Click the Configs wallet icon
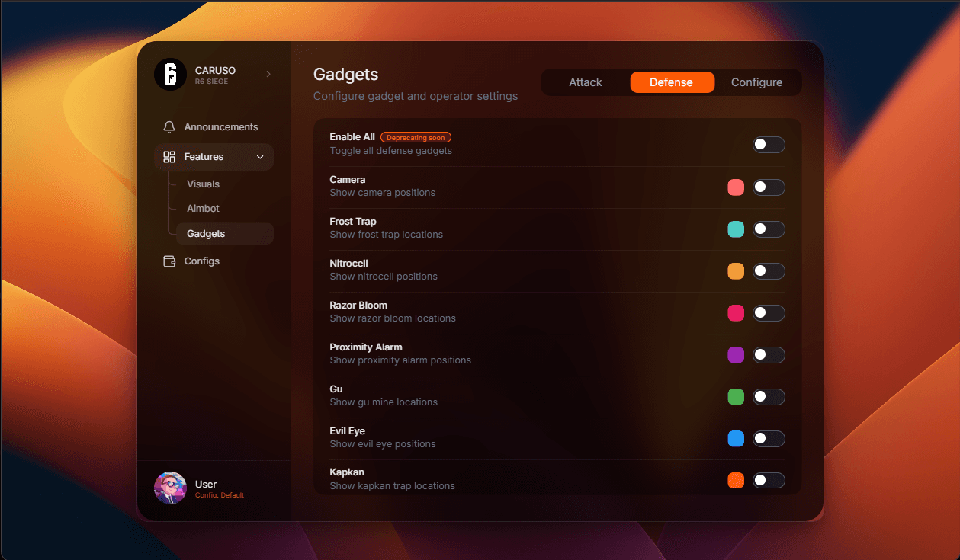This screenshot has height=560, width=960. coord(169,261)
